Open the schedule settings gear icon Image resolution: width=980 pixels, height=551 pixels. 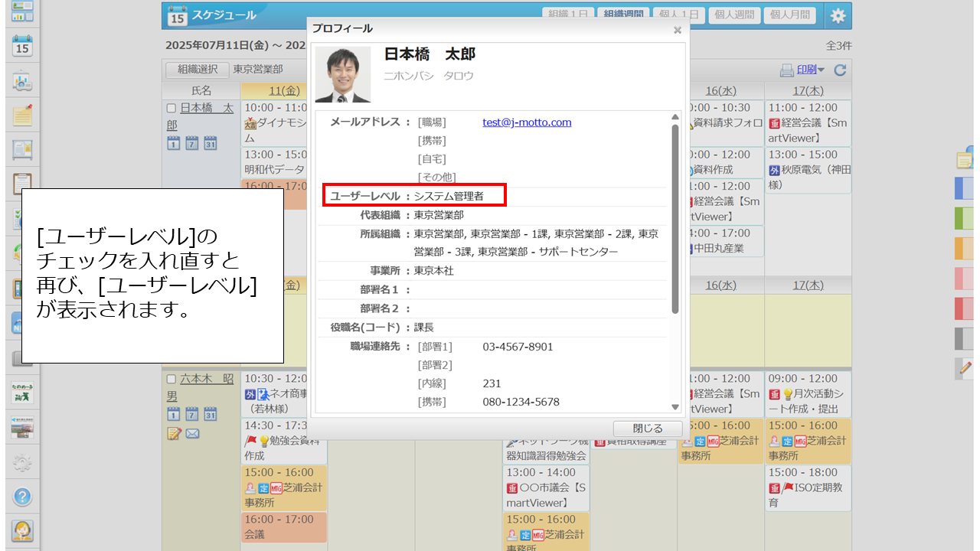pyautogui.click(x=838, y=15)
